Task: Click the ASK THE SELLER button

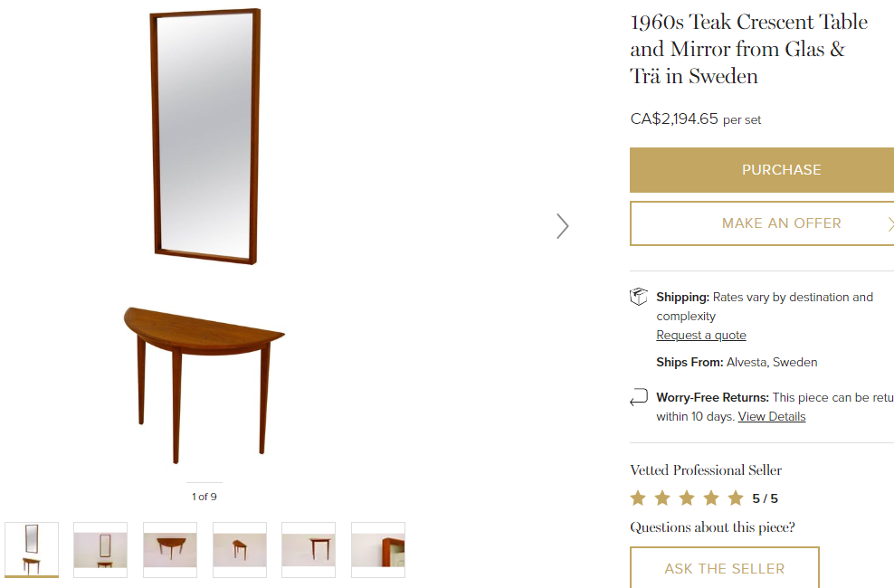Action: (x=724, y=568)
